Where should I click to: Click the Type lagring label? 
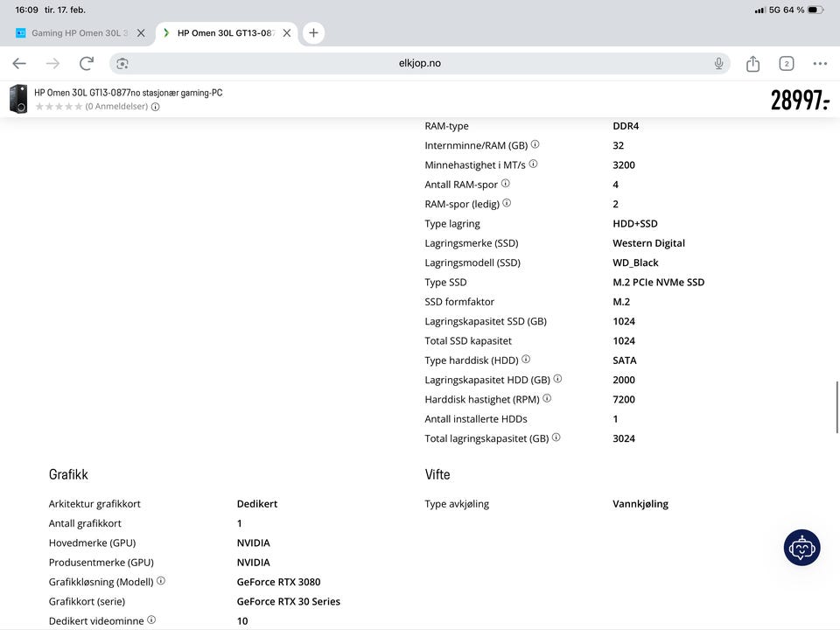pos(452,224)
